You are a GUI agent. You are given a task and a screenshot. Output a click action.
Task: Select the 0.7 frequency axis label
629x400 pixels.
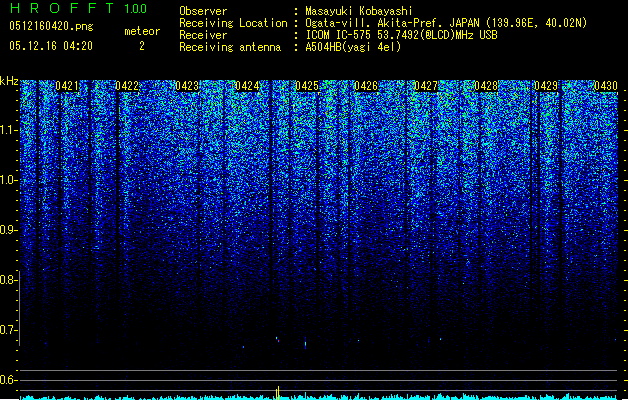pyautogui.click(x=8, y=330)
